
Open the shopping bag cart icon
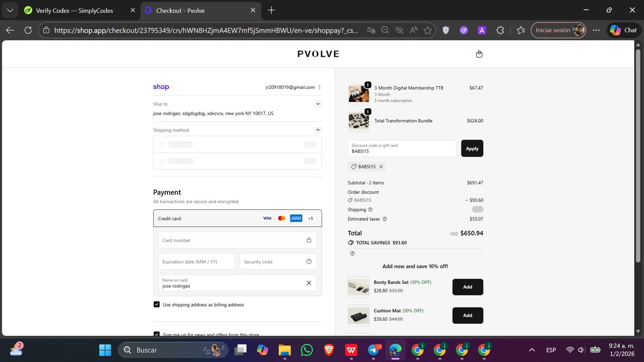click(x=479, y=54)
